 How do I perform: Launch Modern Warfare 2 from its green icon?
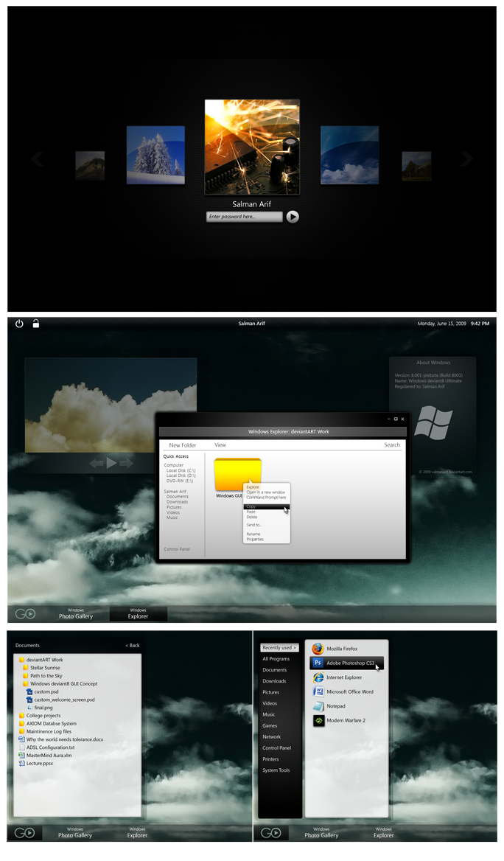pyautogui.click(x=318, y=720)
